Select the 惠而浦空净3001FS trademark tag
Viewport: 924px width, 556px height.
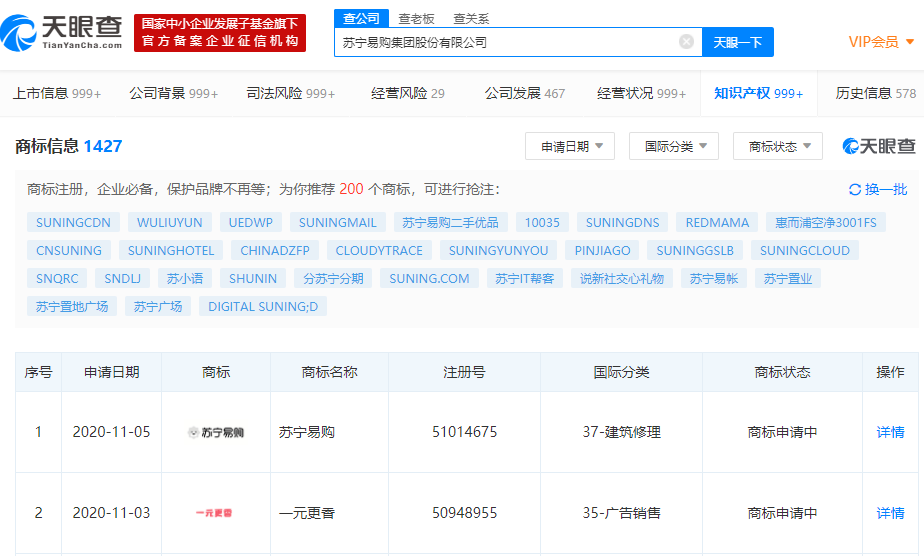pyautogui.click(x=826, y=222)
